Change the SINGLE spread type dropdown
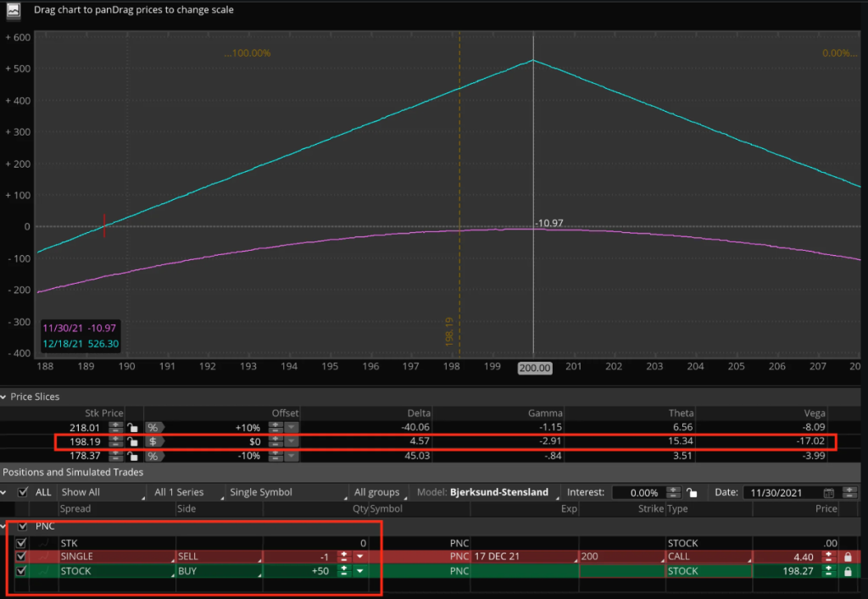 pyautogui.click(x=117, y=557)
